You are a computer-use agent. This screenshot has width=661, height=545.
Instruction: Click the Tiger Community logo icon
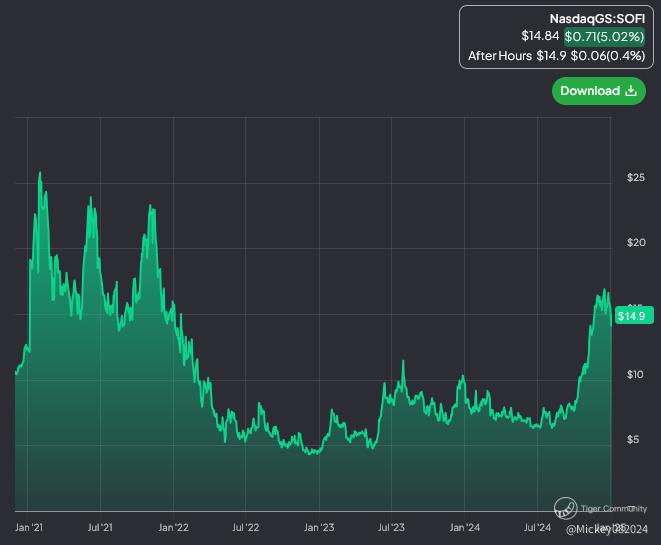(x=565, y=507)
